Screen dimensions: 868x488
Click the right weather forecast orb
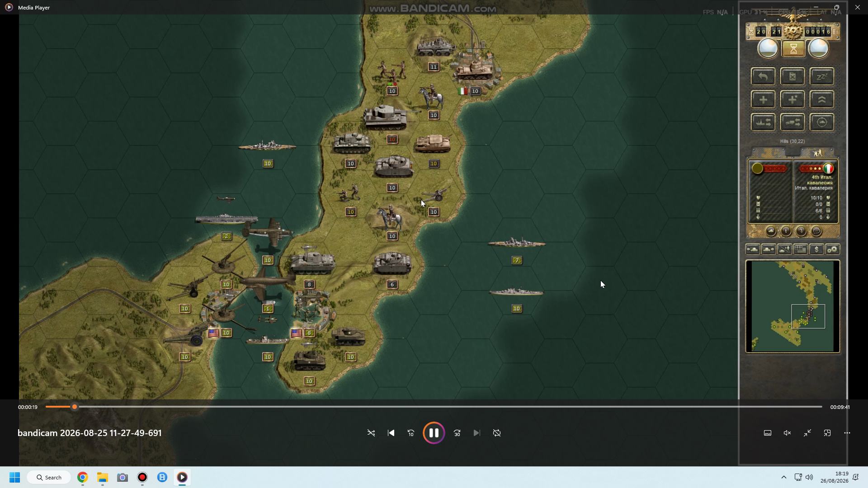[x=818, y=48]
